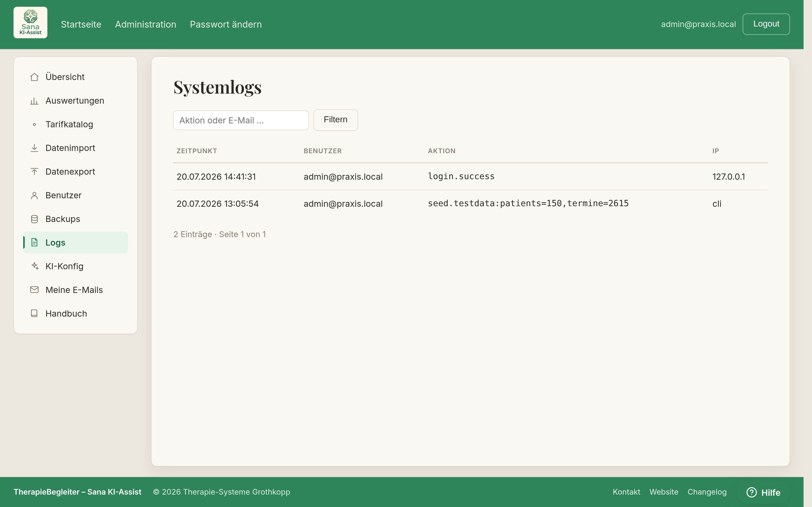Open Benutzer via the person icon
The image size is (812, 507).
click(34, 195)
